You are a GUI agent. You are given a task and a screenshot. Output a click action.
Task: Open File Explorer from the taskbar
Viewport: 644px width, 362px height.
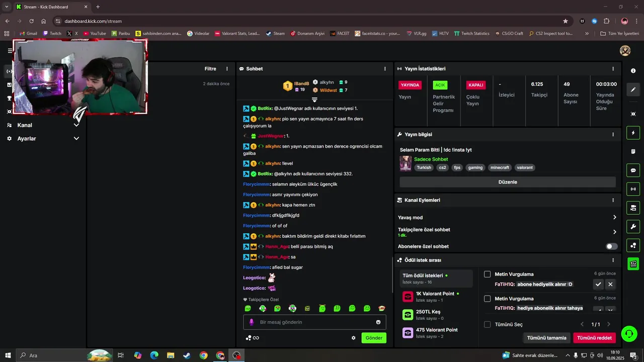point(170,355)
